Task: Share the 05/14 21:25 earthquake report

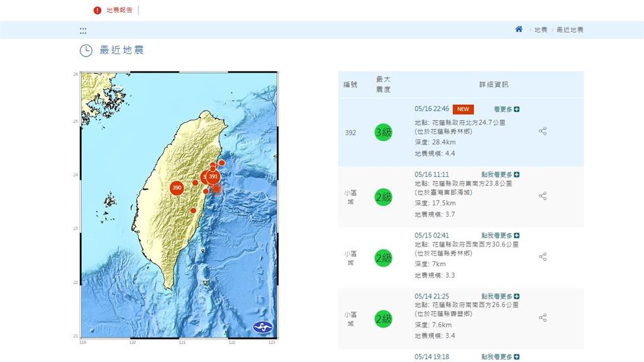Action: pos(543,317)
